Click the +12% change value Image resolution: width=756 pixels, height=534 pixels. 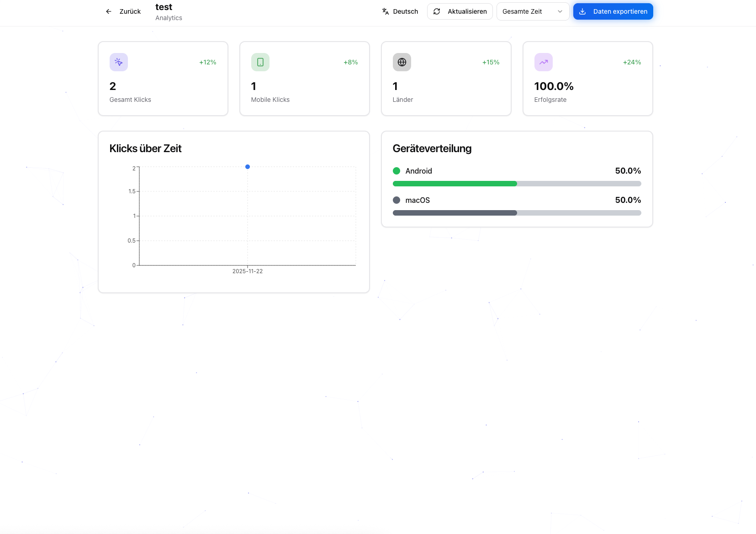coord(208,62)
